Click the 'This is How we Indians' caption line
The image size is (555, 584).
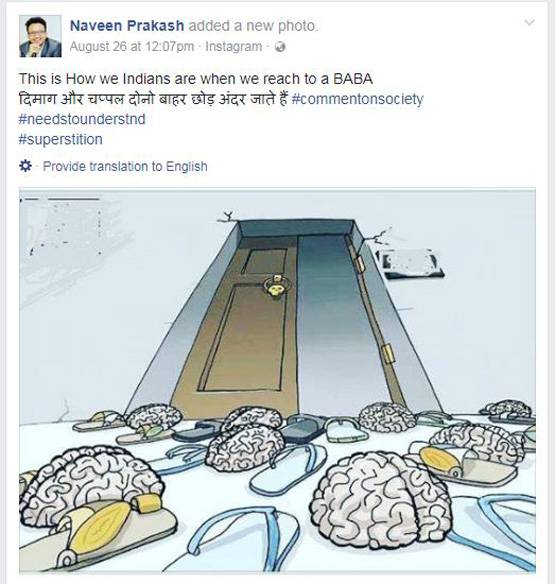(x=196, y=79)
